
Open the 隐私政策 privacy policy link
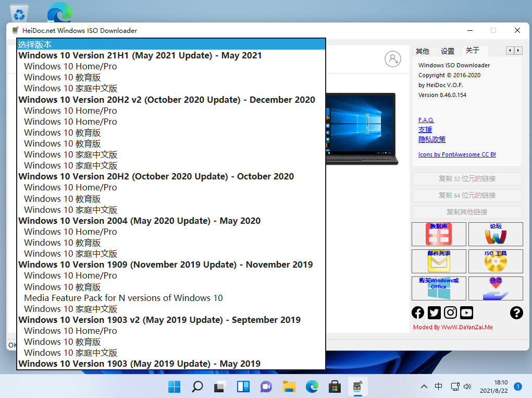click(432, 140)
